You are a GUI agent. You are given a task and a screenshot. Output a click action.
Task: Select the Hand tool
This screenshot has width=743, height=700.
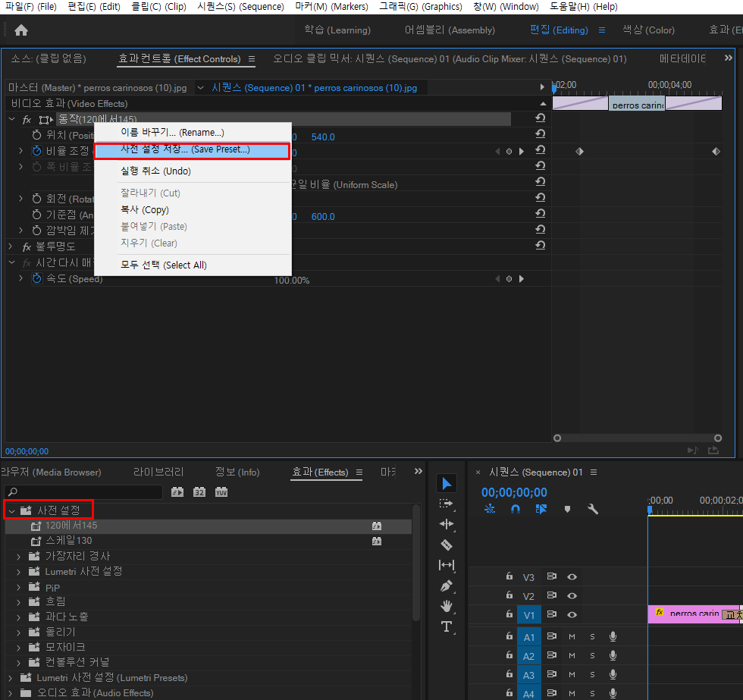[447, 606]
